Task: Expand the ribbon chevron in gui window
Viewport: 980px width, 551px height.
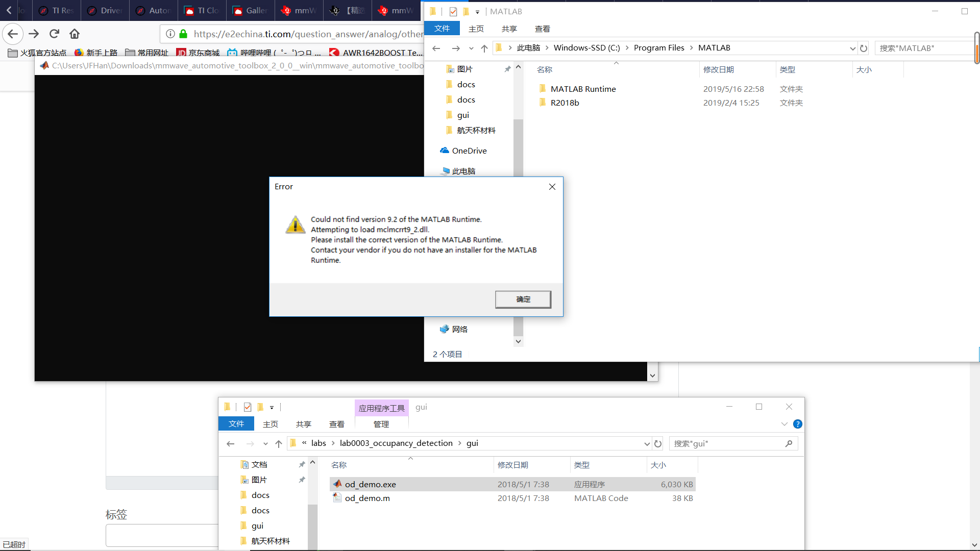Action: tap(785, 424)
